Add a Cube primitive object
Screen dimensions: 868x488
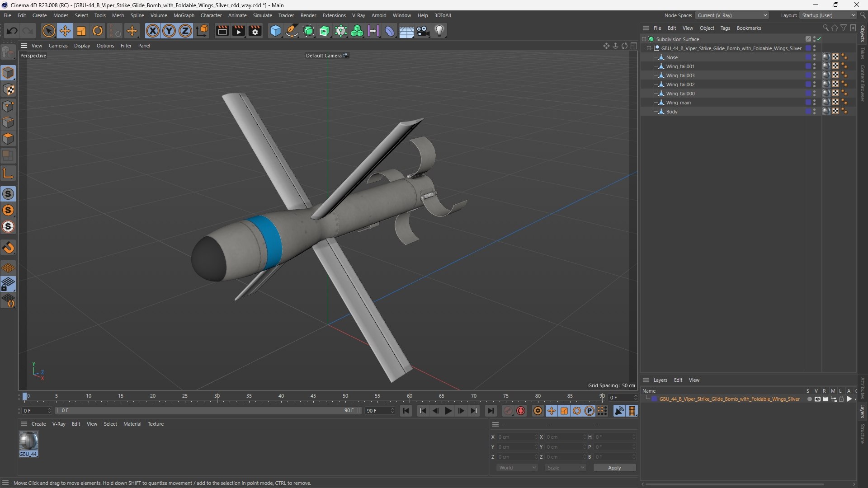[x=275, y=31]
